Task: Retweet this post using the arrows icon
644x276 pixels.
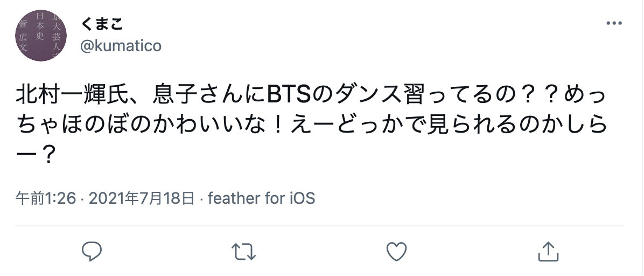Action: (243, 251)
